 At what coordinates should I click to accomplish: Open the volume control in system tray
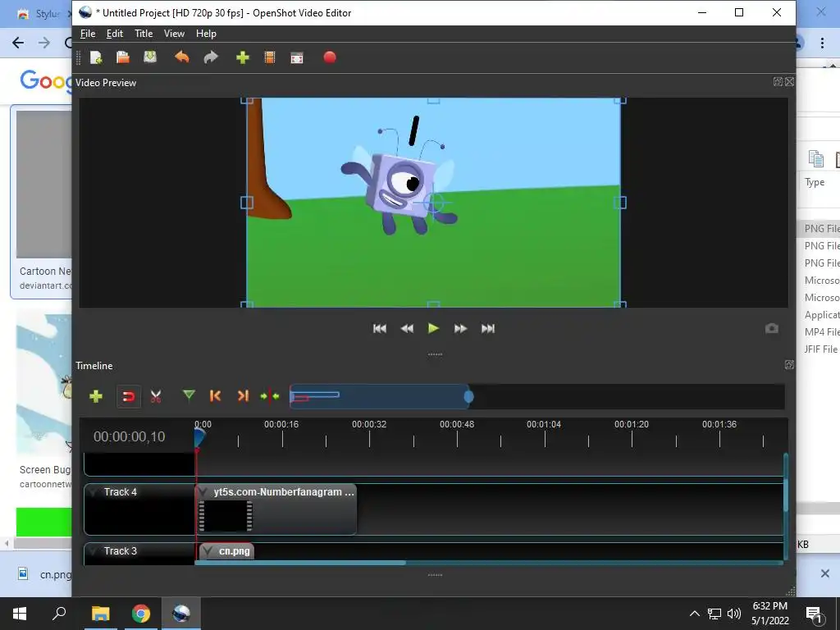point(734,614)
